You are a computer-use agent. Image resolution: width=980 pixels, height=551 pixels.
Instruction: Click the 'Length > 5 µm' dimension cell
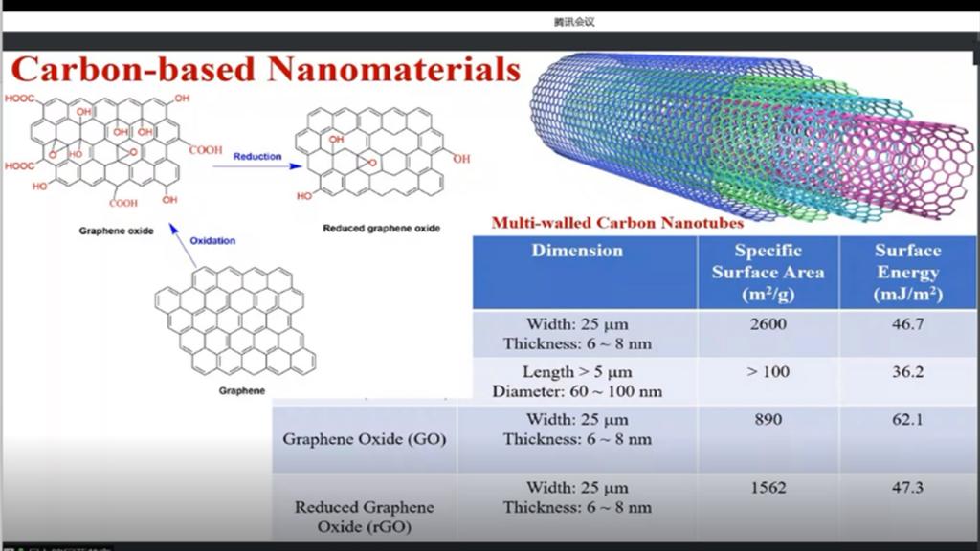577,371
